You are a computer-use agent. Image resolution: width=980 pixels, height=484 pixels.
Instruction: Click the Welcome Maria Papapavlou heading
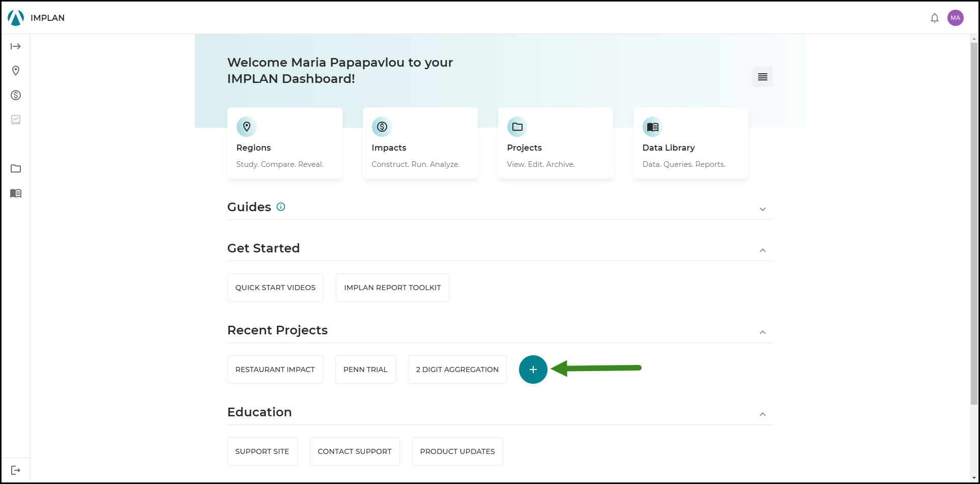click(340, 70)
